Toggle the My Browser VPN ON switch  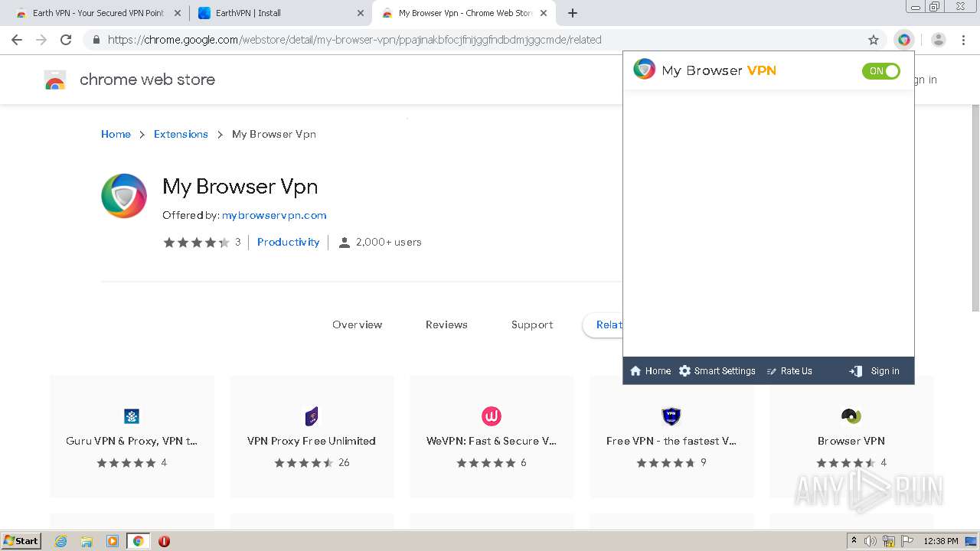880,71
